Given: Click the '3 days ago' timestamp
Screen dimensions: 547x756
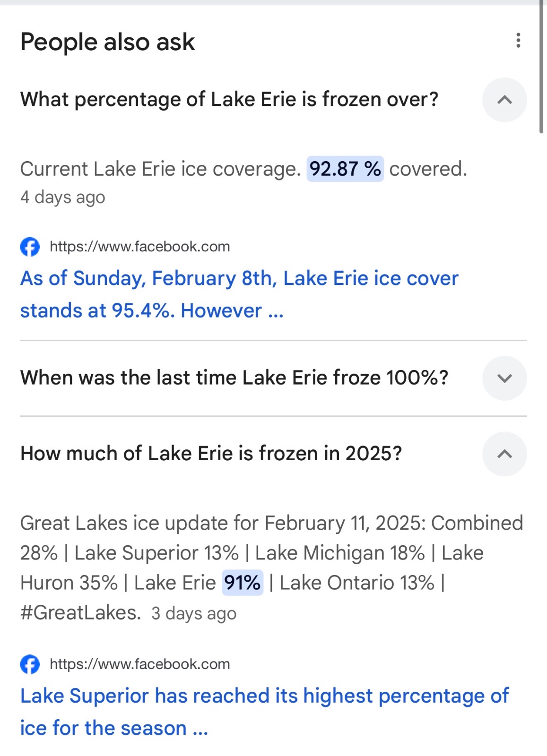Looking at the screenshot, I should 194,613.
